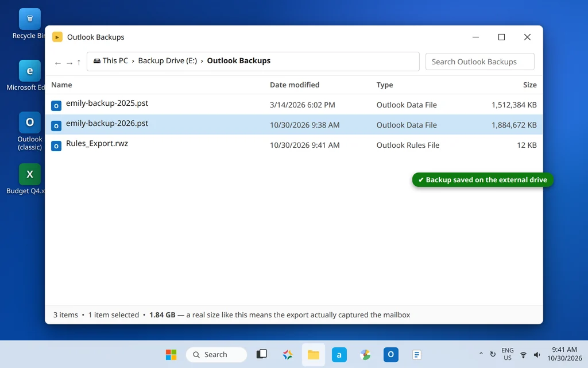
Task: Click size 1,884,672 KB
Action: click(514, 125)
